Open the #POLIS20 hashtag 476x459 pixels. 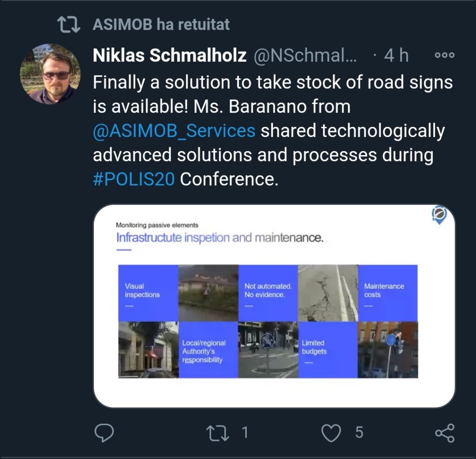click(134, 179)
